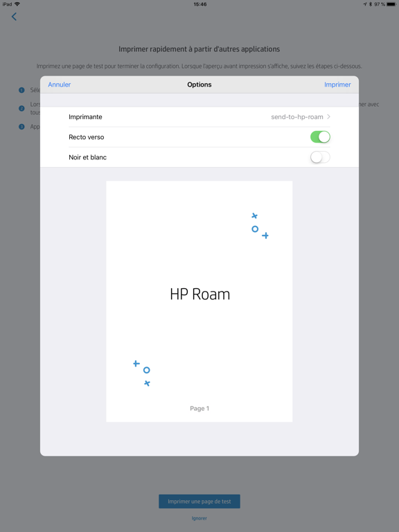Image resolution: width=399 pixels, height=532 pixels.
Task: Turn off the Recto verso switch
Action: coord(320,136)
